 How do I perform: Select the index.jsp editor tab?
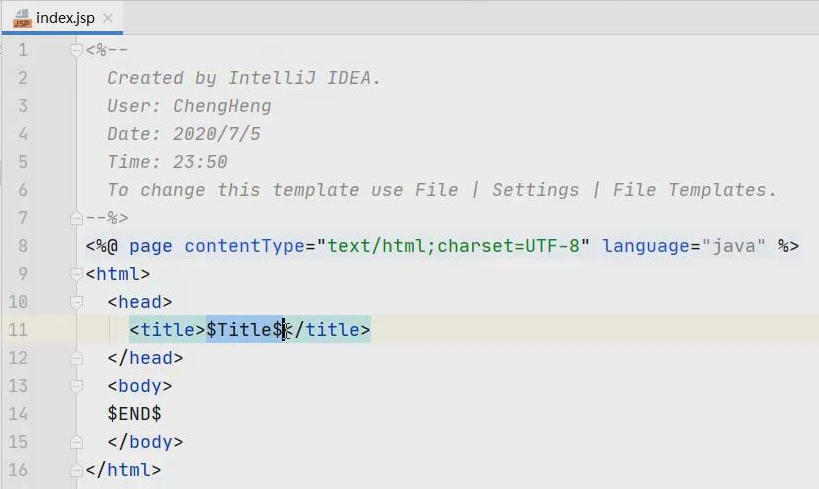(64, 18)
